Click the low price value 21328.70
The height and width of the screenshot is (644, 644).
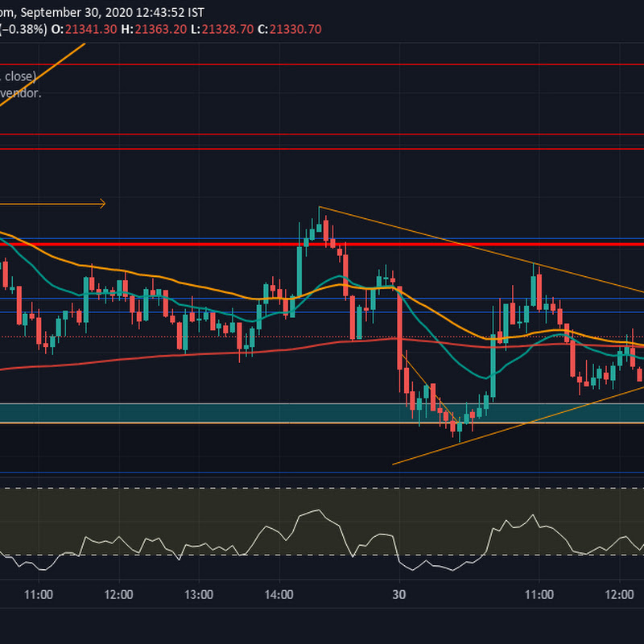click(227, 29)
